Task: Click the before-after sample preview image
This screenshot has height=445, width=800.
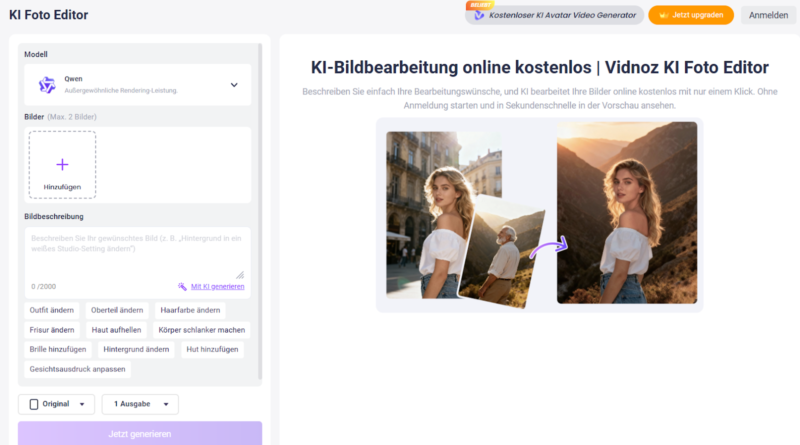Action: tap(540, 215)
